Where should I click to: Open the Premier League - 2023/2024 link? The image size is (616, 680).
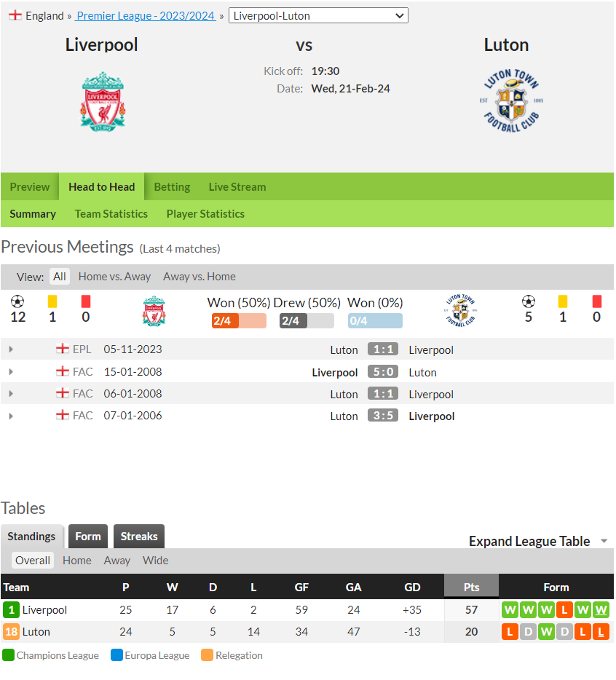(x=146, y=15)
